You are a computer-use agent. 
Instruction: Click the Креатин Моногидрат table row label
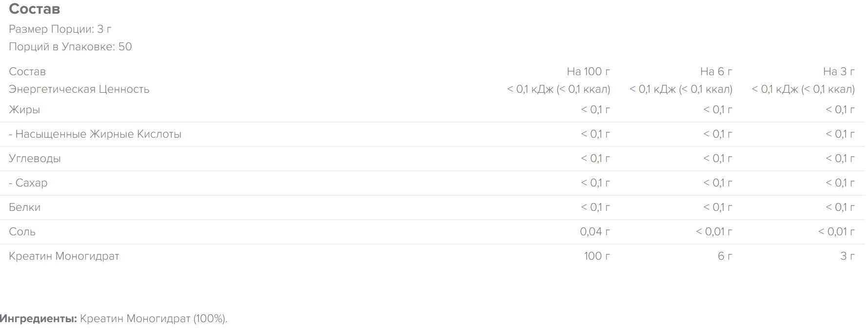(64, 256)
